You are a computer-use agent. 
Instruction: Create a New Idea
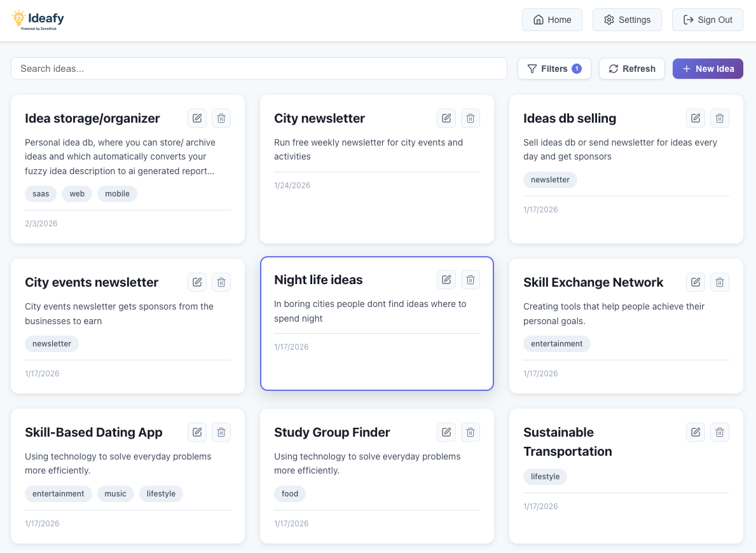(708, 69)
